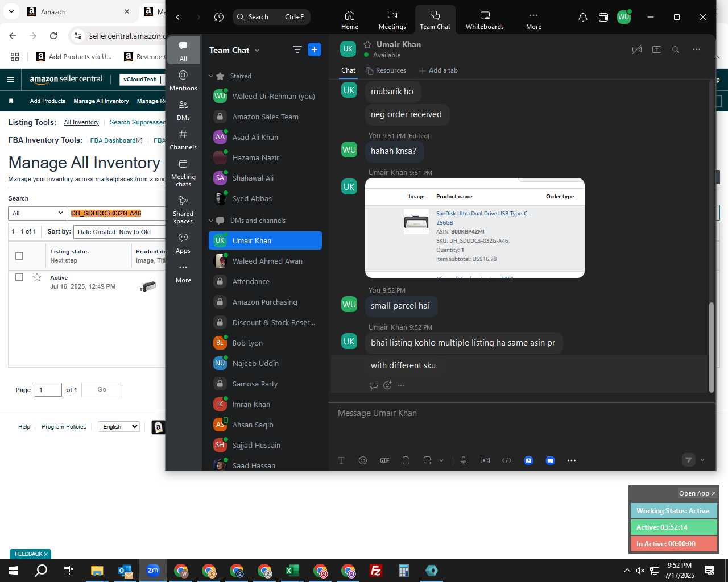Open the Attendance channel
The width and height of the screenshot is (728, 582).
point(265,281)
